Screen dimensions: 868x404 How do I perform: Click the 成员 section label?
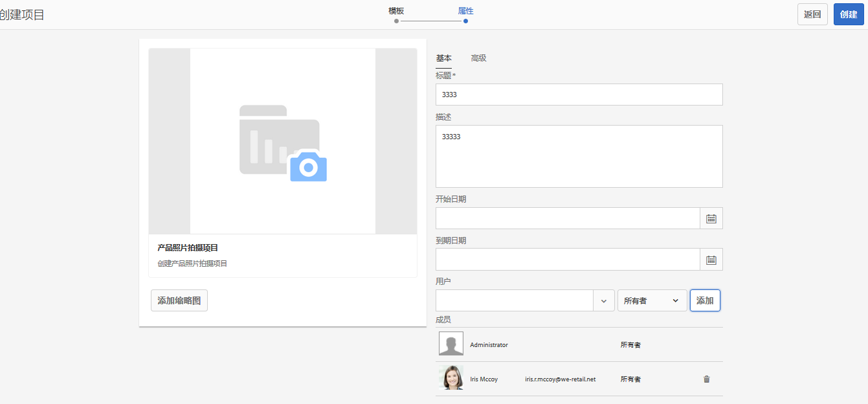click(443, 320)
